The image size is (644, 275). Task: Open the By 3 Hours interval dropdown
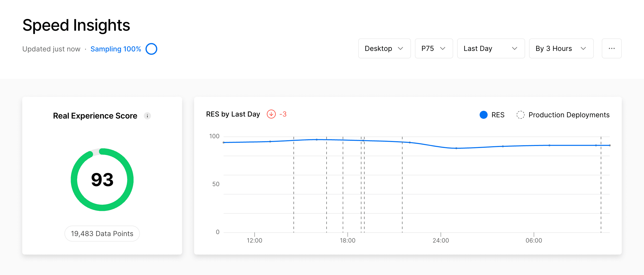561,48
